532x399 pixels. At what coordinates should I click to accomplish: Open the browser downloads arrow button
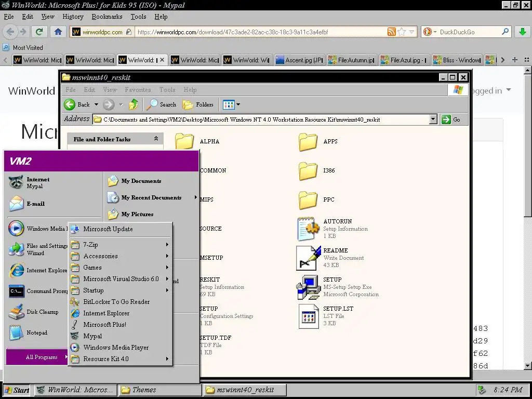pyautogui.click(x=523, y=32)
